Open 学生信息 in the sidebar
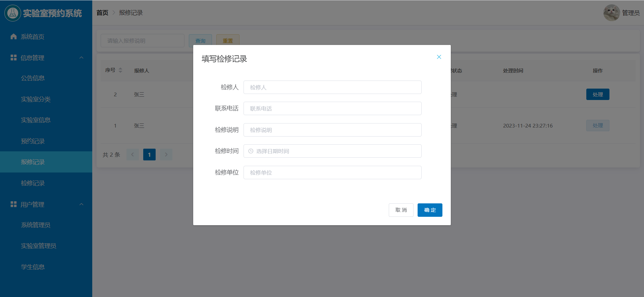The width and height of the screenshot is (644, 297). [46, 267]
